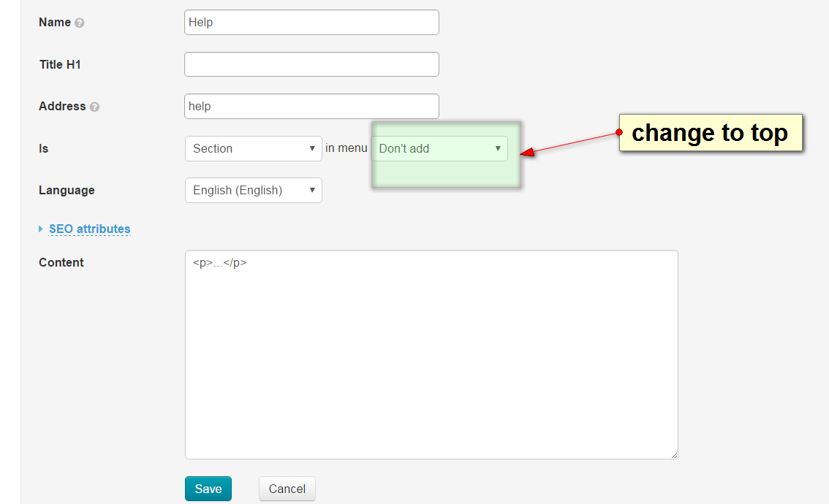
Task: Click the "in menu" label text
Action: point(346,148)
